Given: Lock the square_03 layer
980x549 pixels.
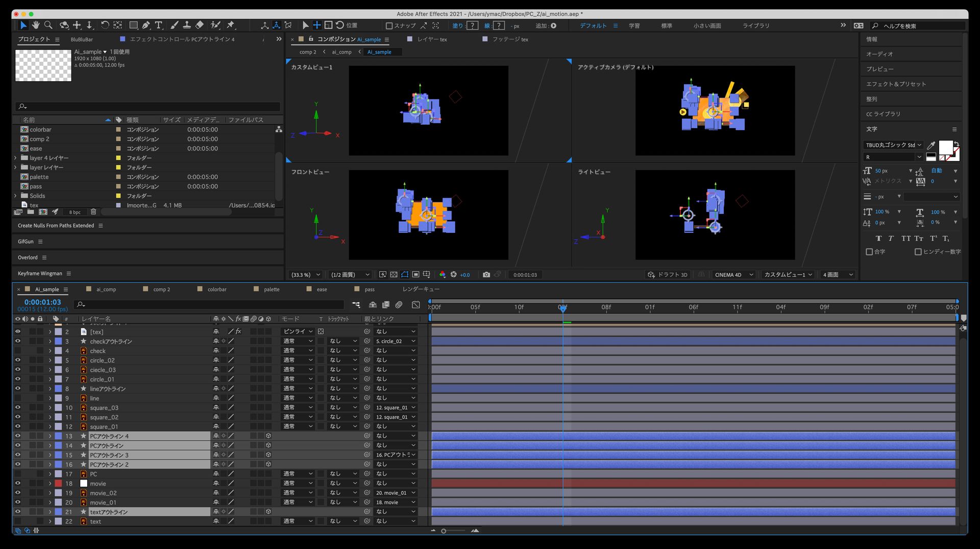Looking at the screenshot, I should coord(39,408).
